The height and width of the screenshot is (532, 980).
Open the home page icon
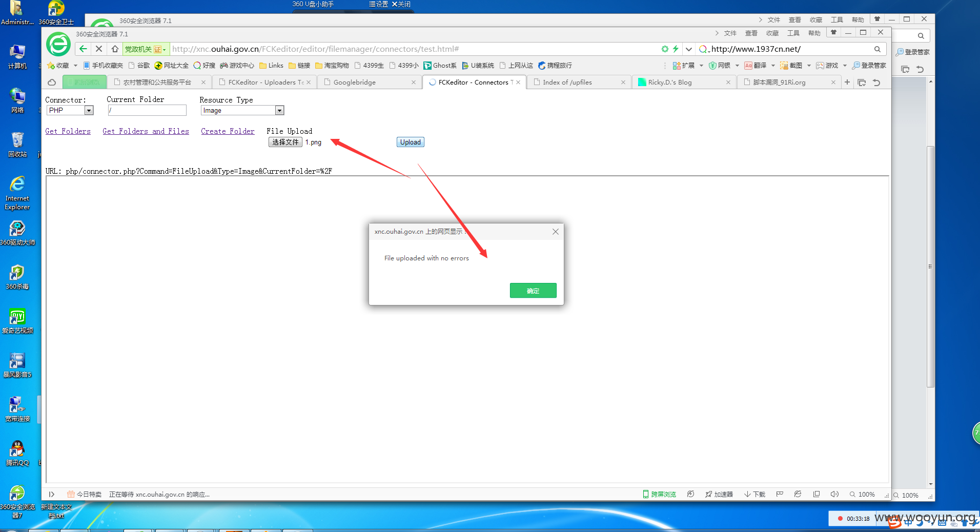point(115,49)
